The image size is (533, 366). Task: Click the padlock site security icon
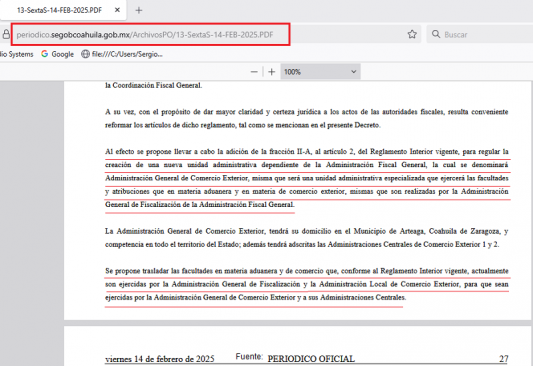click(x=6, y=34)
